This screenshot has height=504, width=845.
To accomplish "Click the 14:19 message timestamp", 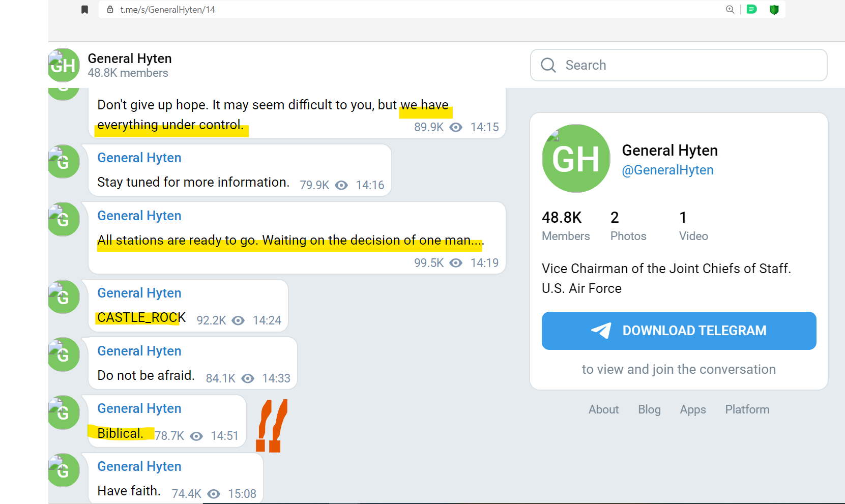I will click(484, 263).
